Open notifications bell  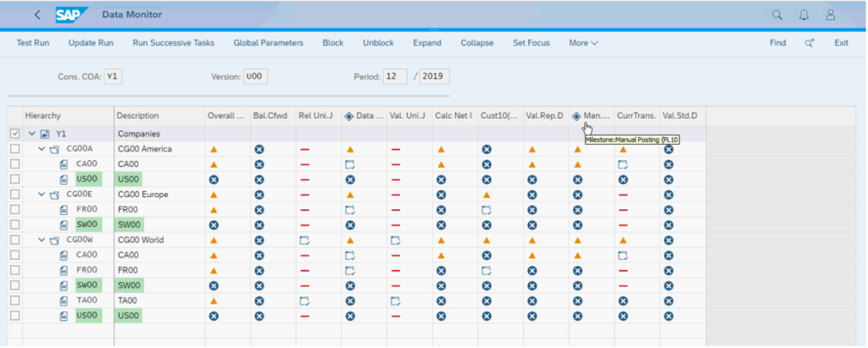(x=804, y=15)
